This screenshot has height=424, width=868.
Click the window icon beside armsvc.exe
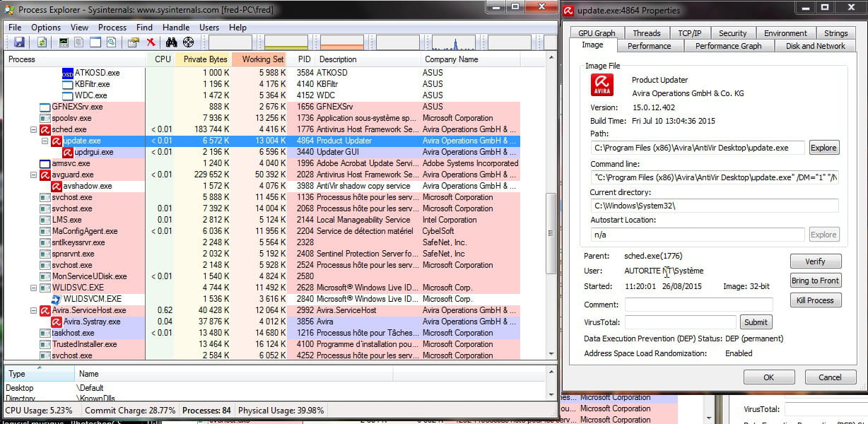(45, 163)
